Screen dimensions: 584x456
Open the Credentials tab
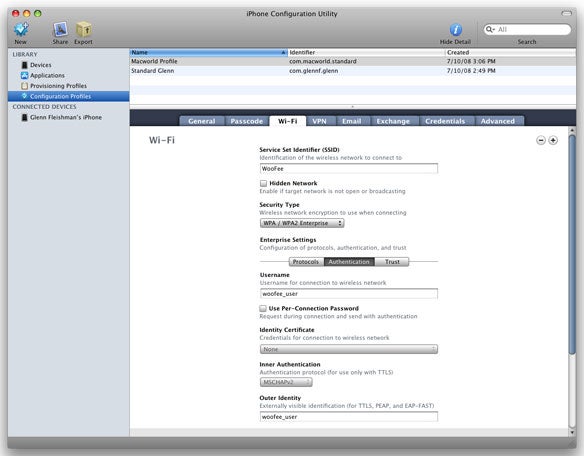[445, 121]
